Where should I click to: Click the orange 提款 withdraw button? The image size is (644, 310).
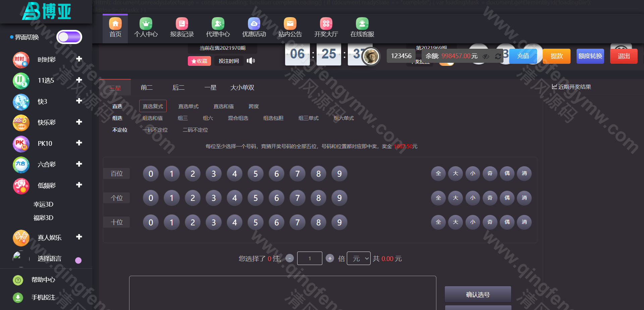pyautogui.click(x=556, y=56)
